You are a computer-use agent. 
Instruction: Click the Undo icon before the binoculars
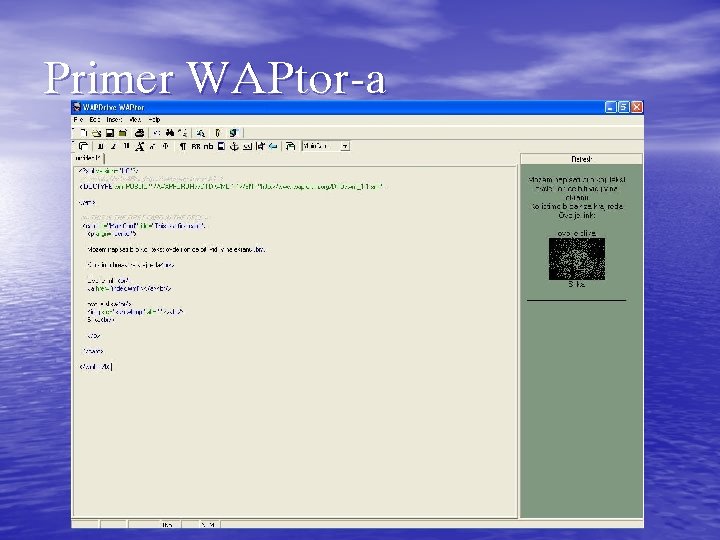click(x=157, y=133)
